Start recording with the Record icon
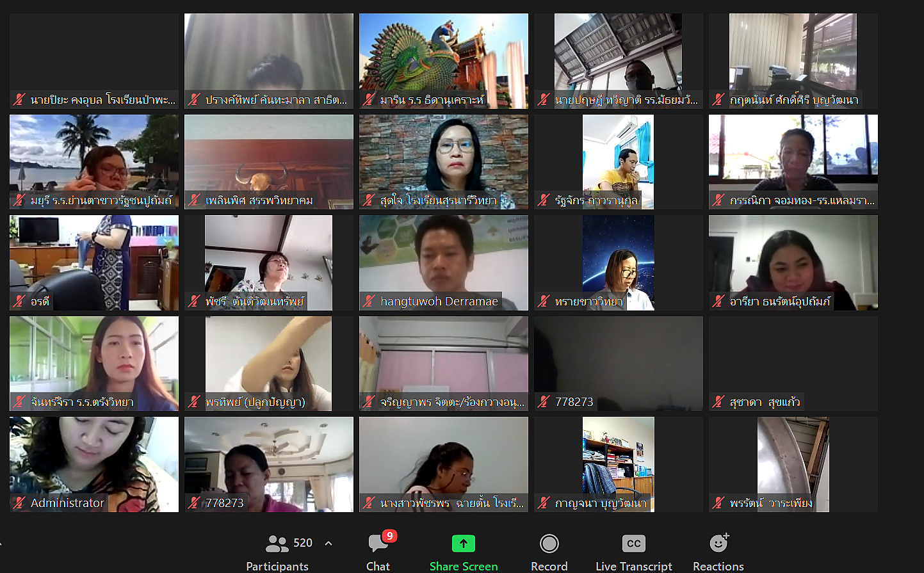924x573 pixels. pyautogui.click(x=549, y=544)
